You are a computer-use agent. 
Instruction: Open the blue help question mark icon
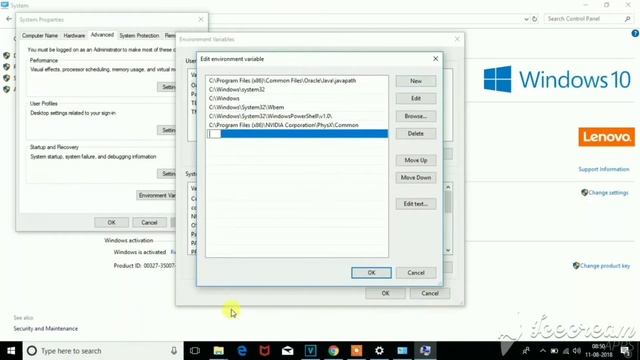click(x=635, y=33)
